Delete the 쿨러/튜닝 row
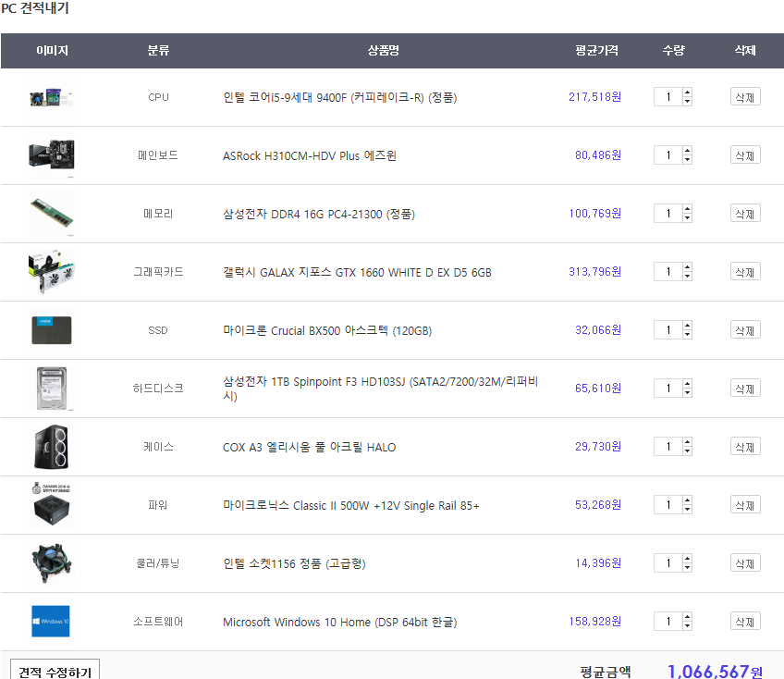This screenshot has height=679, width=784. point(745,563)
